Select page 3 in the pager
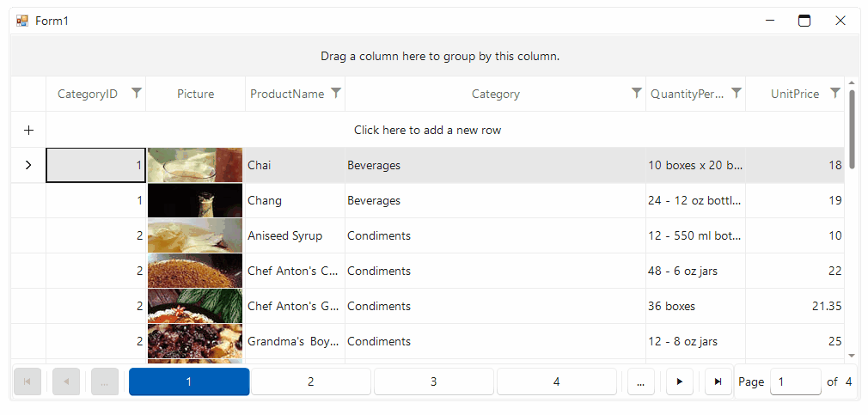This screenshot has height=415, width=868. 433,381
